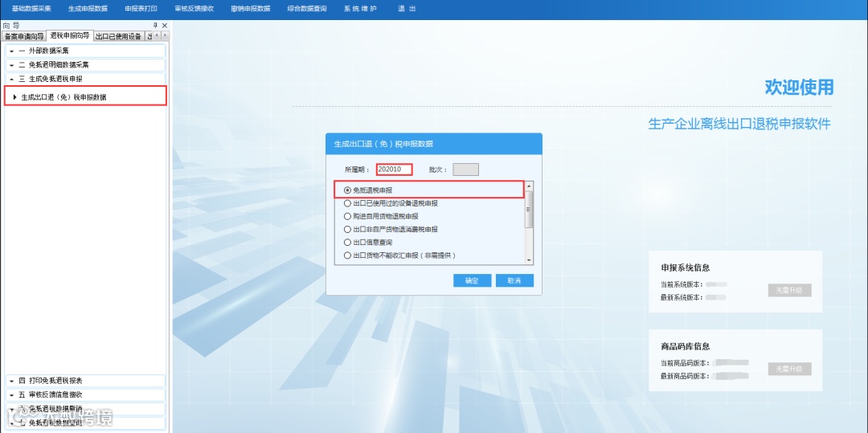
Task: Confirm the dialog with 确定
Action: tap(473, 280)
